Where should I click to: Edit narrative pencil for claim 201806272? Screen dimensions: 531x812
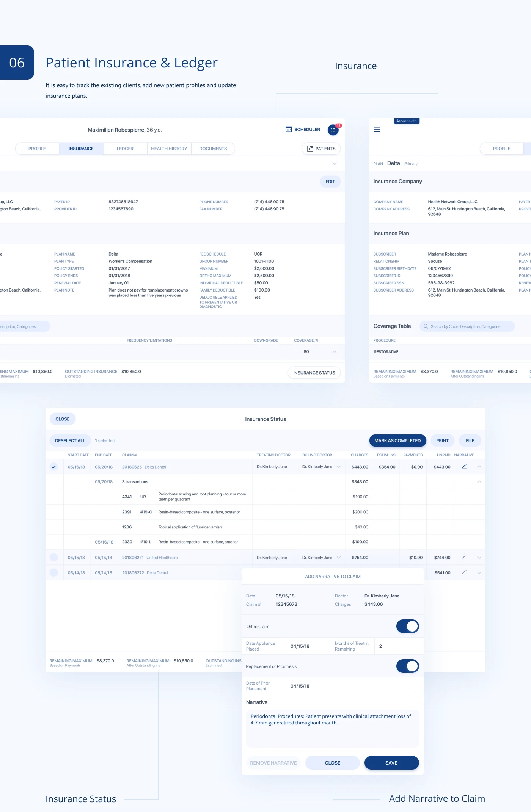pyautogui.click(x=464, y=572)
